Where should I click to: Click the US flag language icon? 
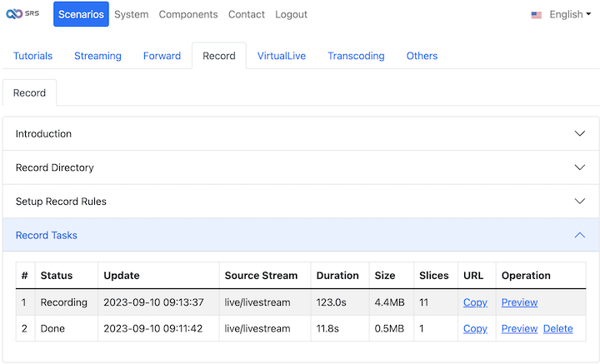pyautogui.click(x=537, y=15)
